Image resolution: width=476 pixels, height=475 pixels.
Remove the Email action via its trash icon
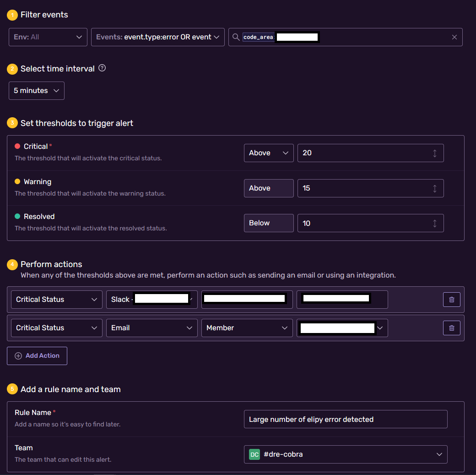451,328
